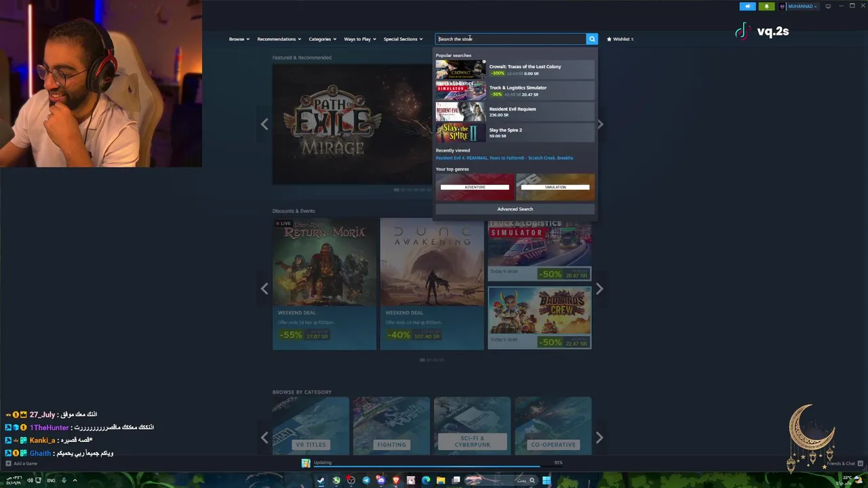
Task: Previous arrow in Browse by Category
Action: [x=264, y=438]
